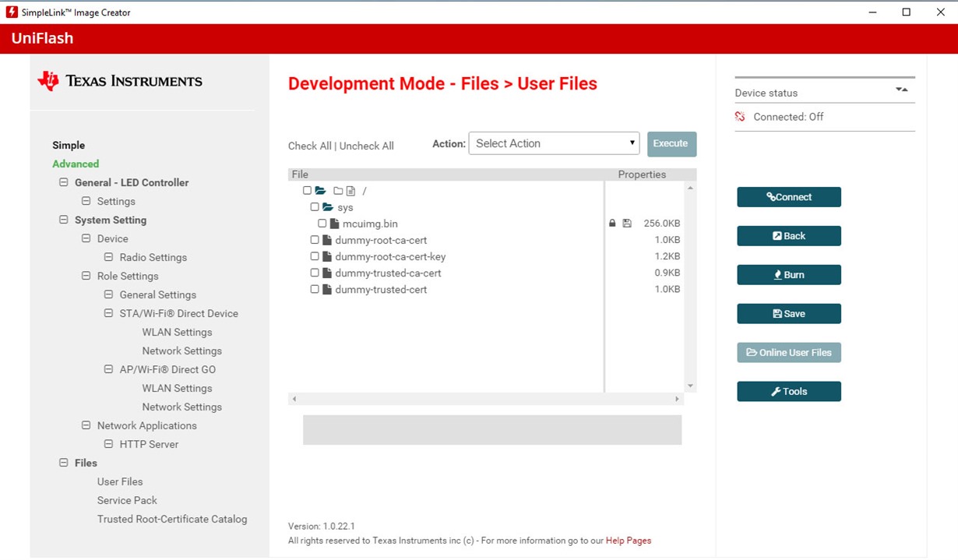
Task: Click the disconnected link icon beside Connected: Off
Action: [740, 117]
